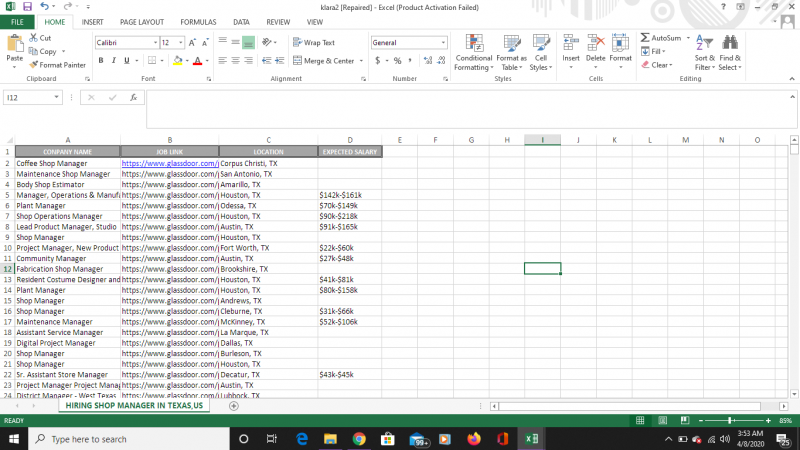Open orientation text angle option
The width and height of the screenshot is (800, 450).
coord(267,42)
